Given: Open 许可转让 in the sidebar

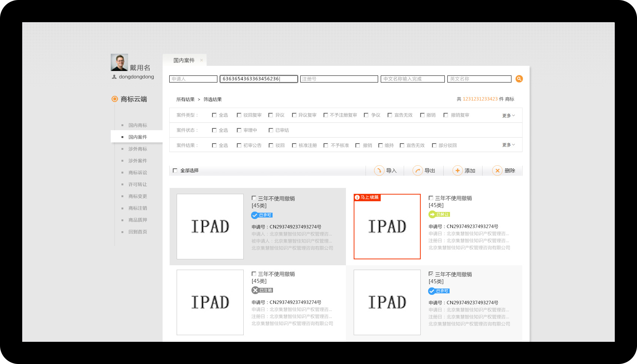Looking at the screenshot, I should (x=138, y=185).
